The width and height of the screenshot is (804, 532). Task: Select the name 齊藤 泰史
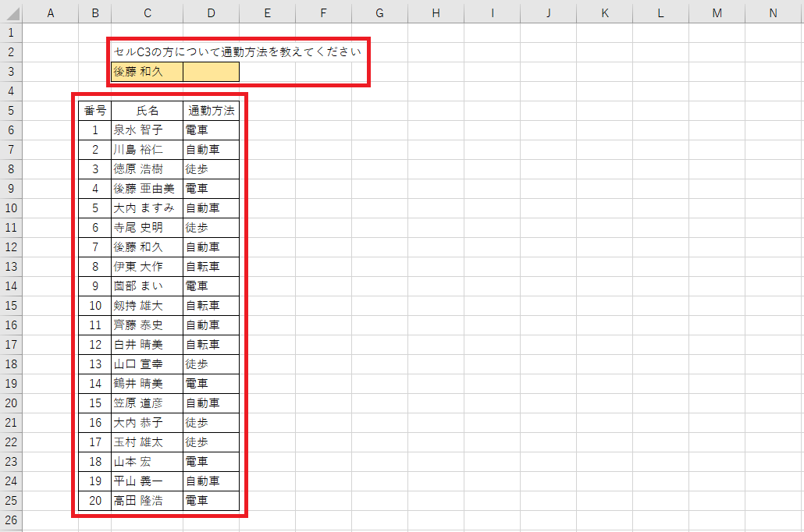[138, 325]
